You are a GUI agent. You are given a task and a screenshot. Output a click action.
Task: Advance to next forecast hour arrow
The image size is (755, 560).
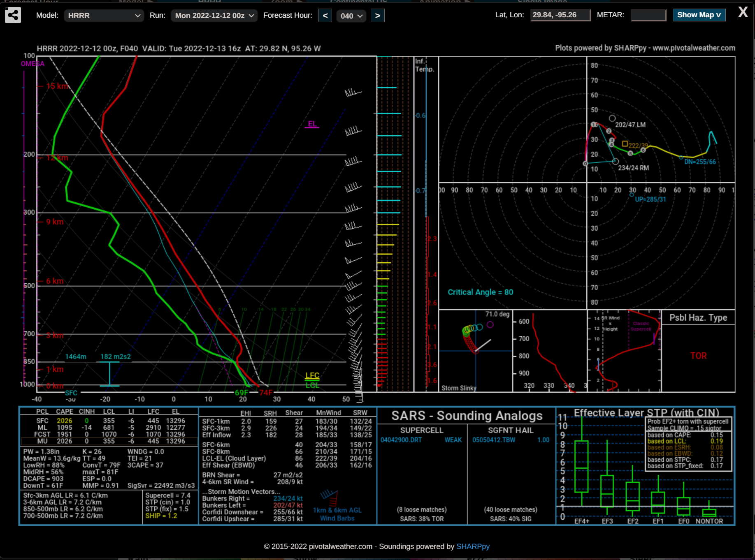pyautogui.click(x=377, y=16)
